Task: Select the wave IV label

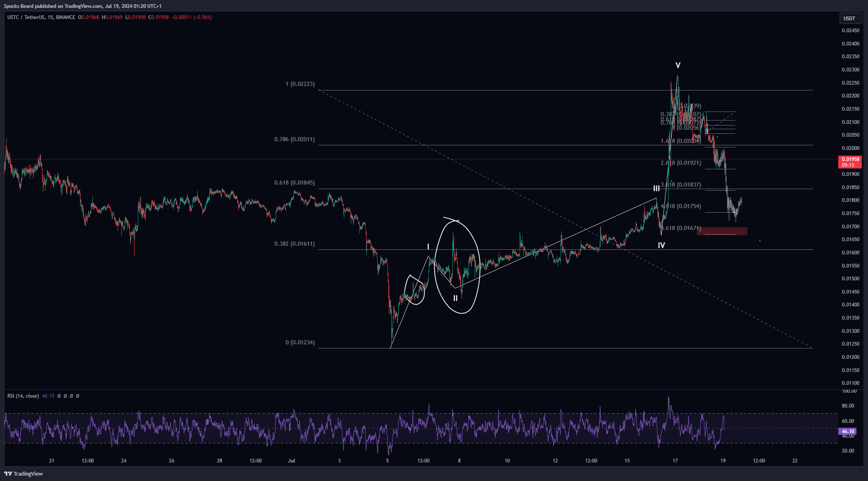Action: point(661,245)
